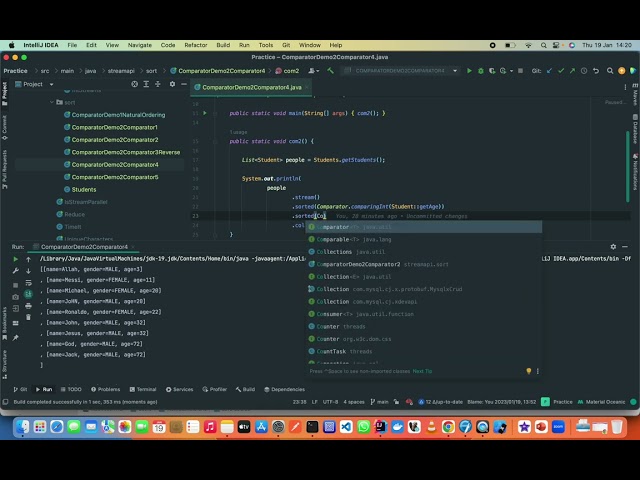640x480 pixels.
Task: Stop the running process in main toolbar
Action: [x=520, y=71]
